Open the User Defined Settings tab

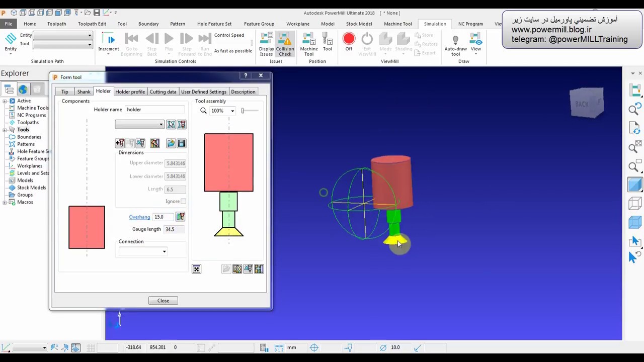(x=204, y=92)
